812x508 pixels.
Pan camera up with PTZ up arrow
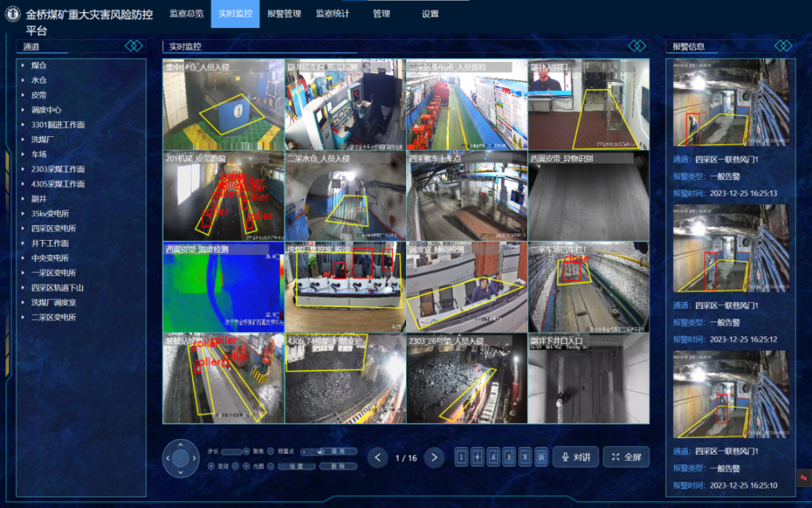click(180, 445)
